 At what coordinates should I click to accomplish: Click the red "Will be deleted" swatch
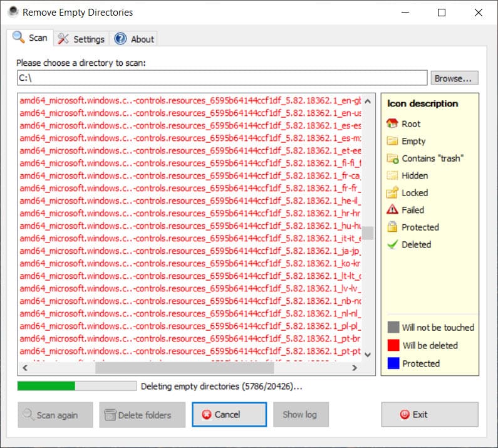click(393, 345)
